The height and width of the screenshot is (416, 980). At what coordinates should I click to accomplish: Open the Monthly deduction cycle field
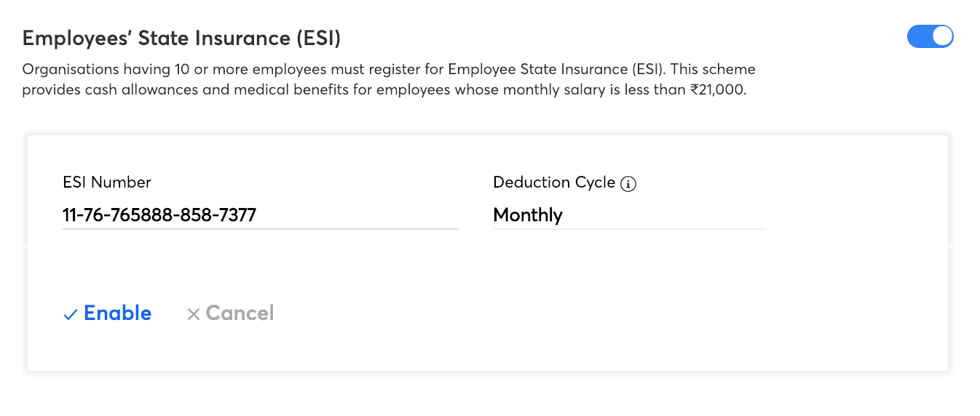pos(628,215)
